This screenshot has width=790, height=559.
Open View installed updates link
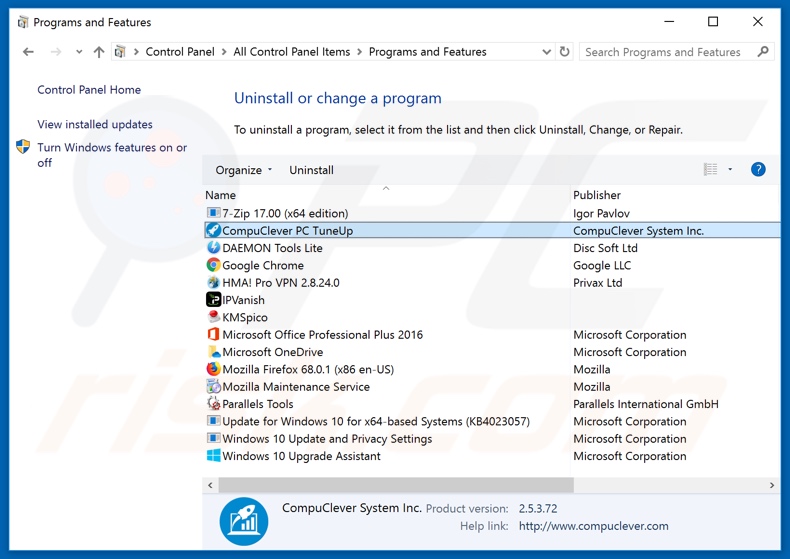[95, 124]
